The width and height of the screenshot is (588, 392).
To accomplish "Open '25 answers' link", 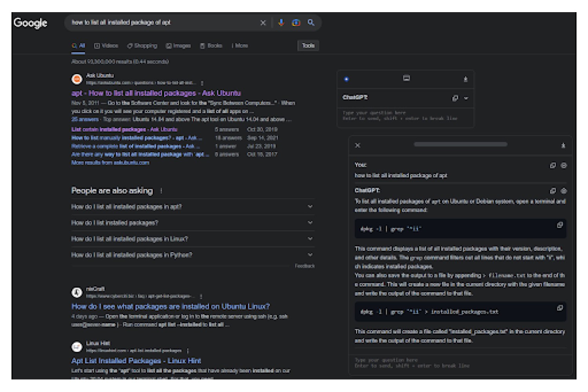I will (x=85, y=119).
